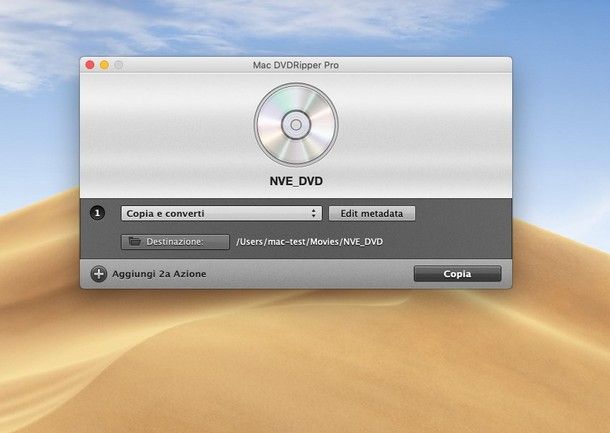Select the DVD disc icon
610x433 pixels.
click(296, 124)
